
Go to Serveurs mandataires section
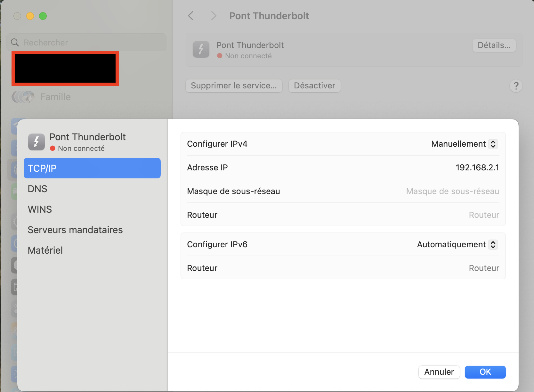[x=75, y=230]
